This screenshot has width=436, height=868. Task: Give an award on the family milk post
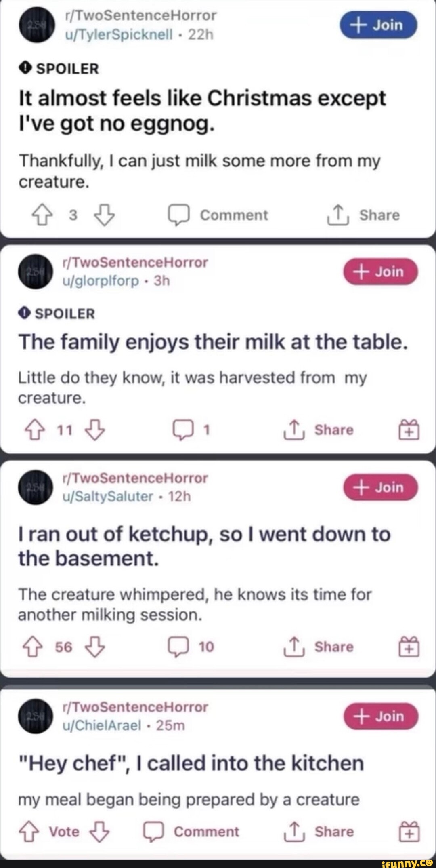[x=409, y=430]
